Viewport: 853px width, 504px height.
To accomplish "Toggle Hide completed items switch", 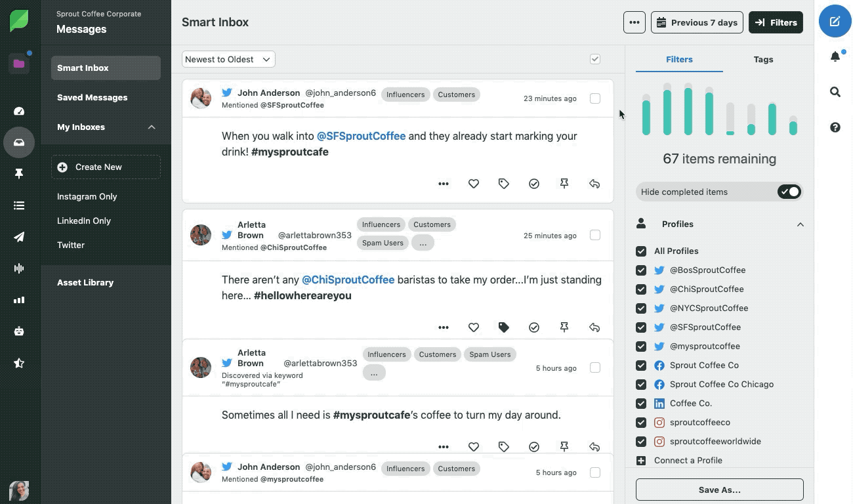I will (x=789, y=192).
